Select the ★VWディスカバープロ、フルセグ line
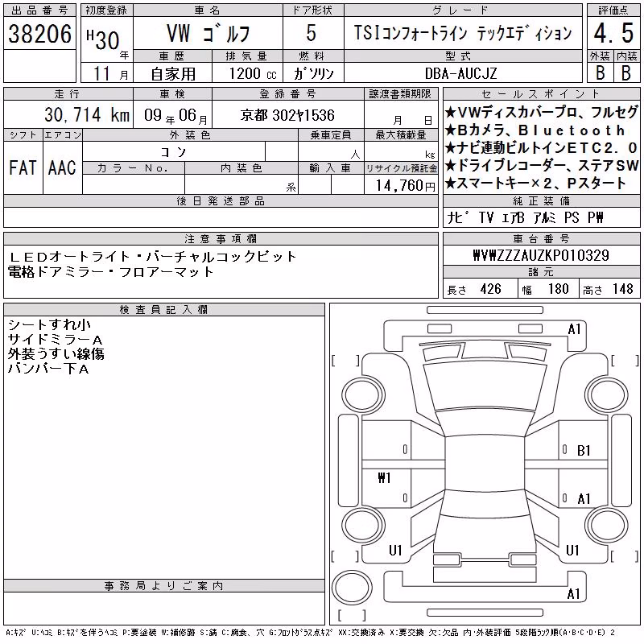 [x=541, y=112]
